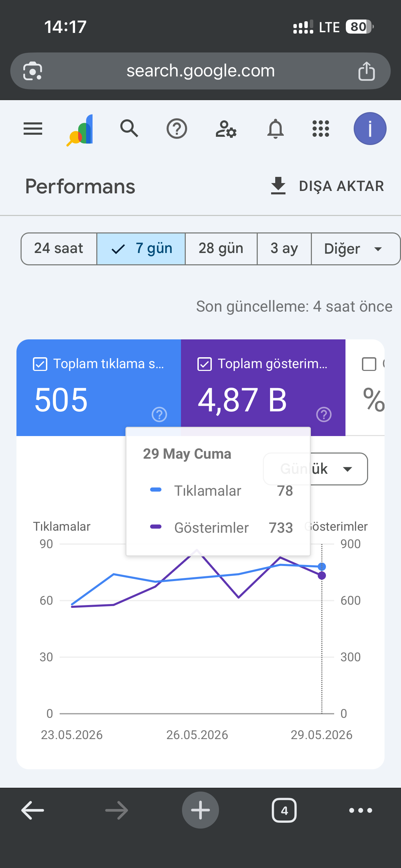Tap the browser share icon
The height and width of the screenshot is (868, 401).
[x=366, y=71]
